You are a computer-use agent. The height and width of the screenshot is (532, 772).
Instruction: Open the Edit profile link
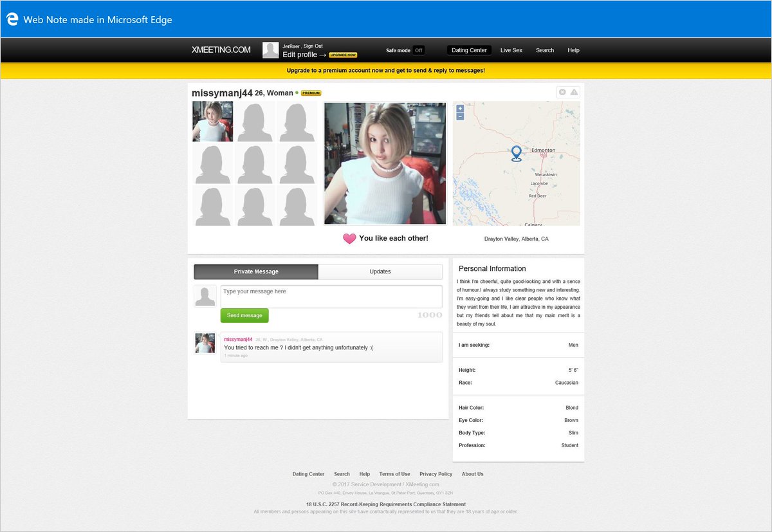pyautogui.click(x=305, y=55)
